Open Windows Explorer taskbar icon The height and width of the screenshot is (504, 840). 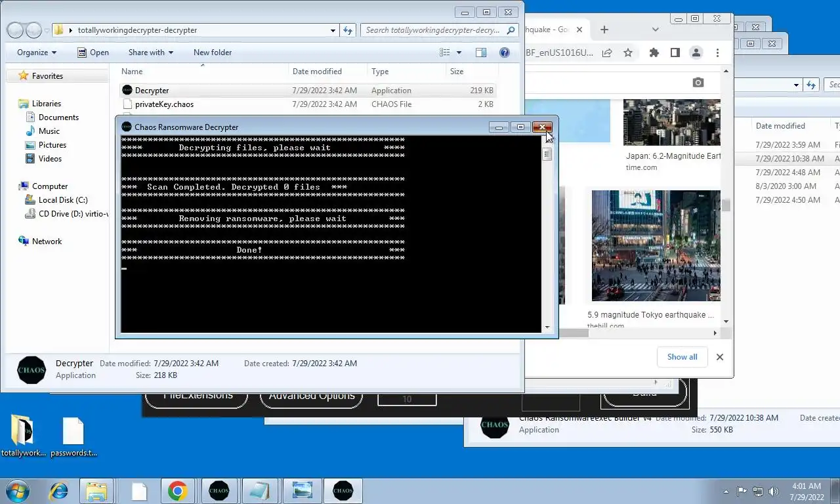[x=96, y=491]
